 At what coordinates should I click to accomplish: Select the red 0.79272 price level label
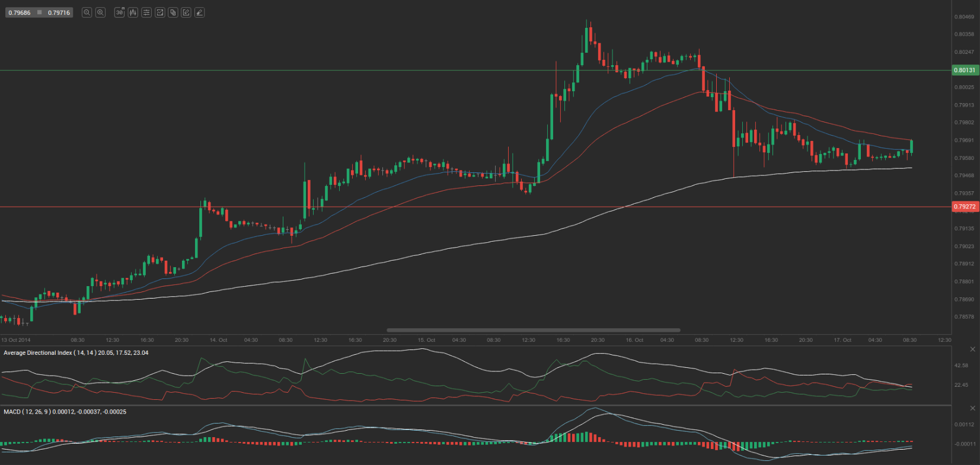point(965,207)
